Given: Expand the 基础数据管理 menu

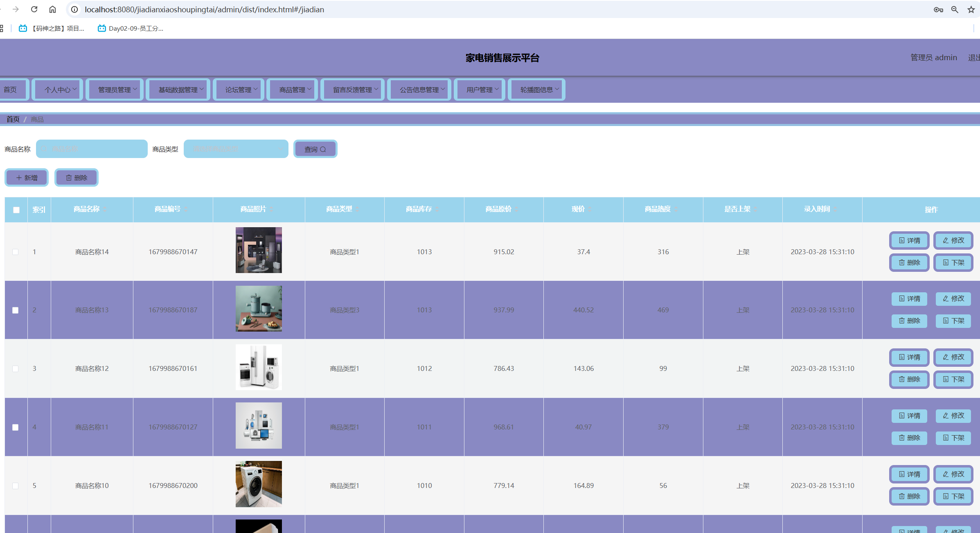Looking at the screenshot, I should pos(178,90).
